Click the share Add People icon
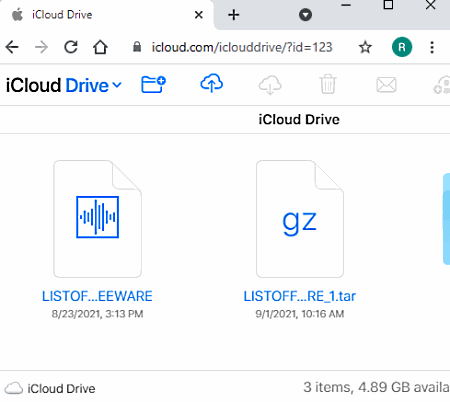The height and width of the screenshot is (402, 450). click(442, 85)
